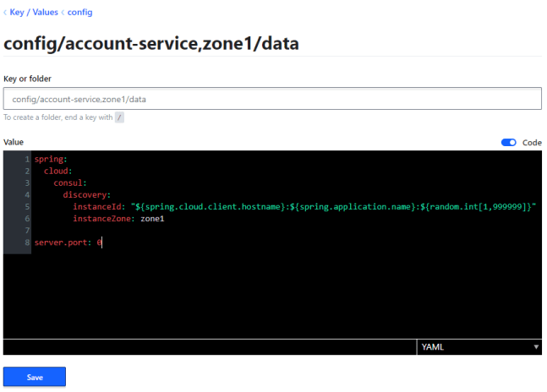The height and width of the screenshot is (392, 547).
Task: Click the 'cloud:' line in editor
Action: click(57, 171)
